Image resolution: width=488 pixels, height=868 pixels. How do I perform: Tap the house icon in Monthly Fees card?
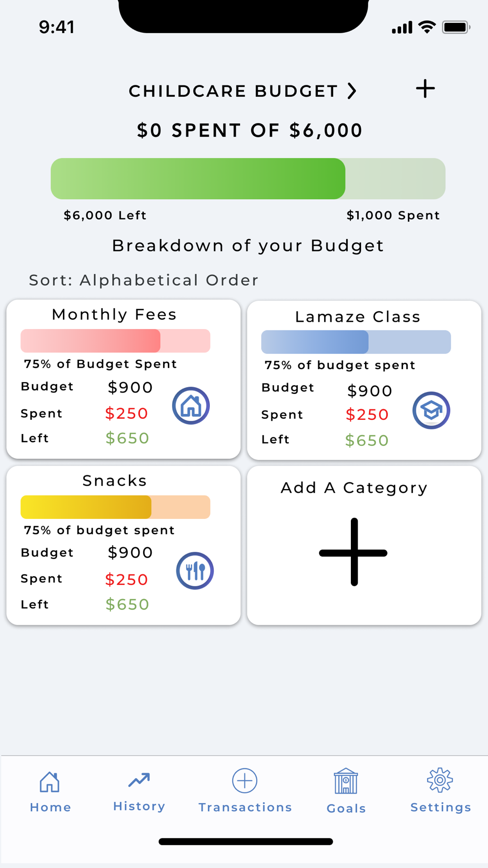coord(191,406)
